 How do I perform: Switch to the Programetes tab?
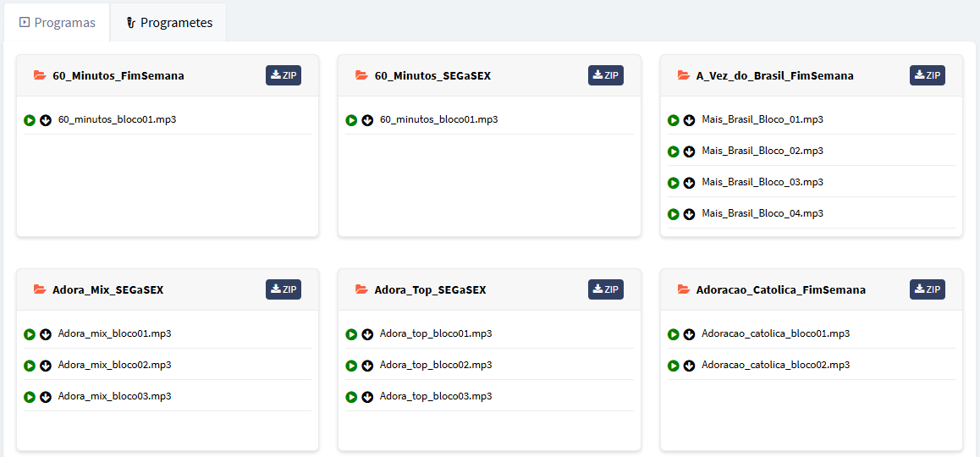click(x=168, y=23)
